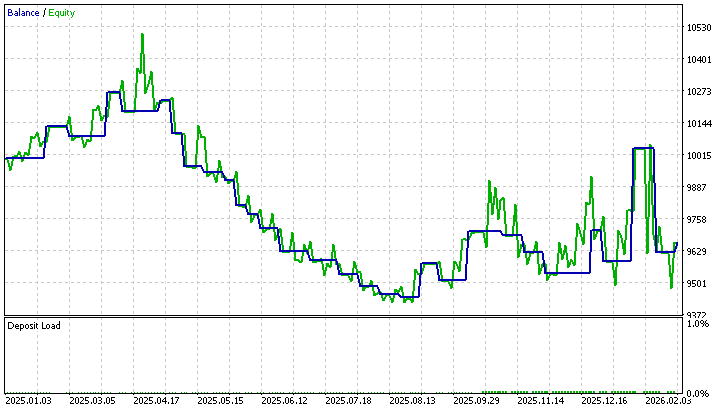Screen dimensions: 727x410
Task: Click the 2025.12.16 date label
Action: tap(605, 401)
